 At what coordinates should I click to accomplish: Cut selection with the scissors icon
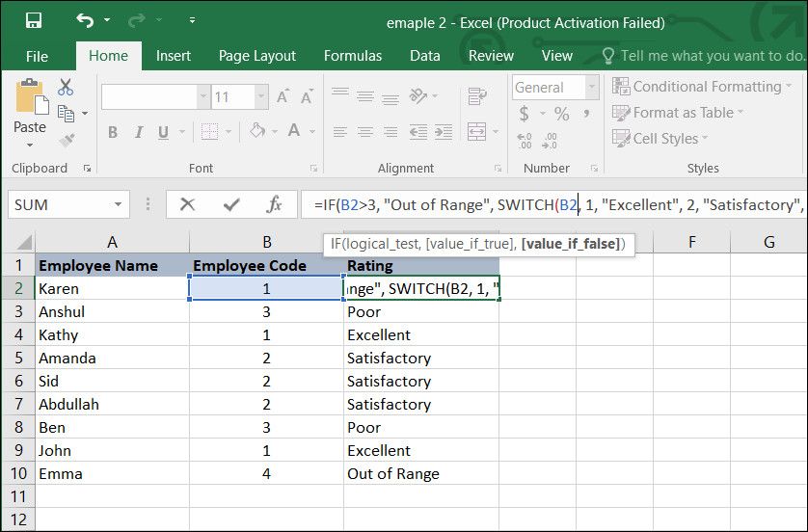coord(66,87)
